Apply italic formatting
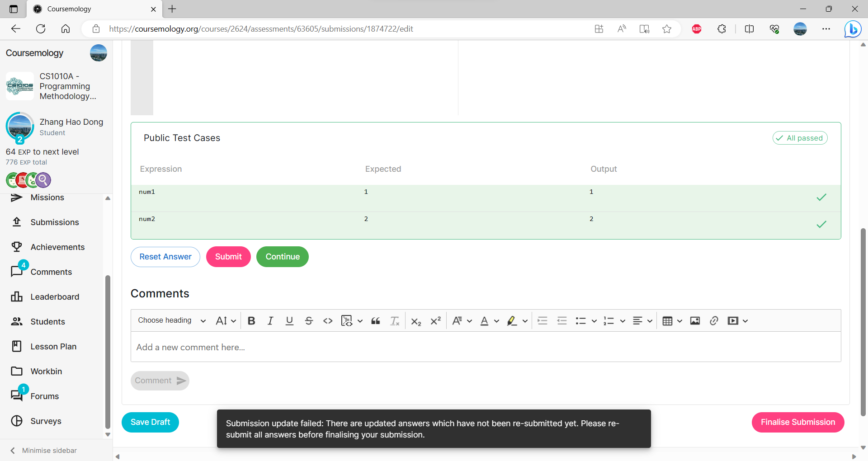The height and width of the screenshot is (461, 868). pyautogui.click(x=270, y=320)
